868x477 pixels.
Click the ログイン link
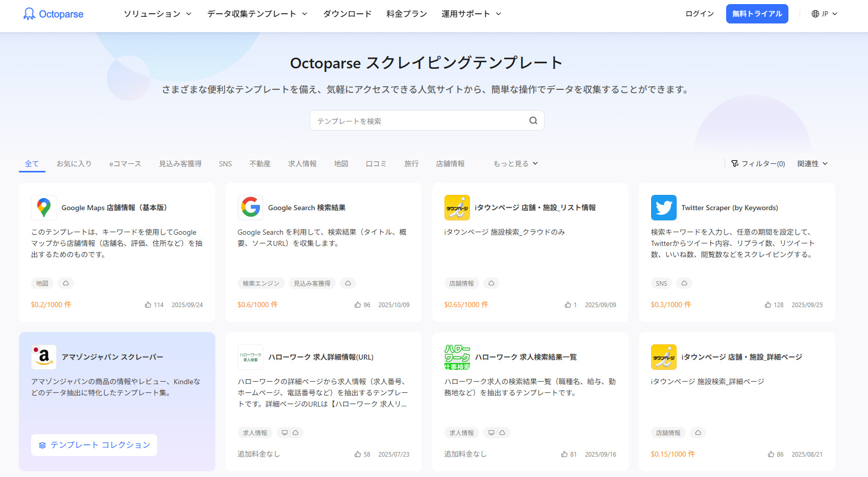click(699, 14)
